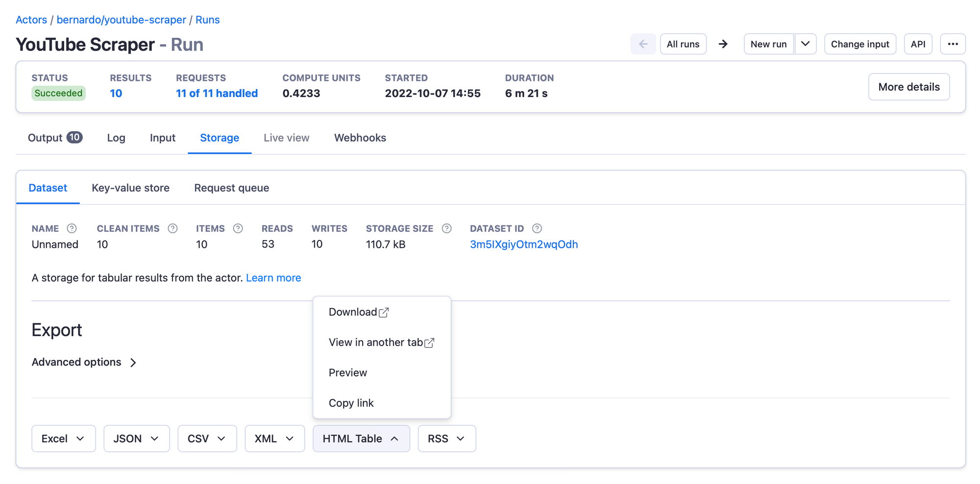The image size is (980, 484).
Task: Open dataset ID 3m5IXgiyOtm2wqOdh link
Action: (x=524, y=244)
